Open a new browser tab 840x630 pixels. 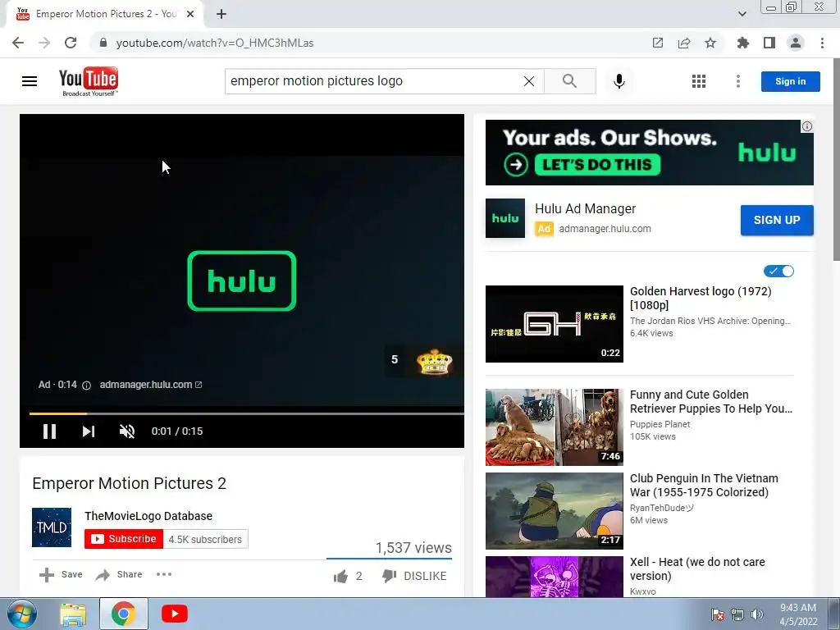click(x=221, y=14)
